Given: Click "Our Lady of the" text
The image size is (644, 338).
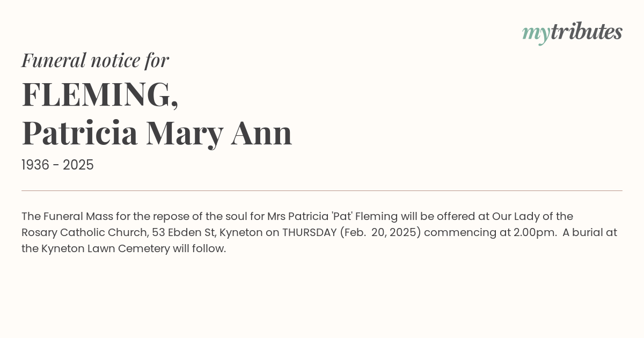Looking at the screenshot, I should tap(533, 216).
